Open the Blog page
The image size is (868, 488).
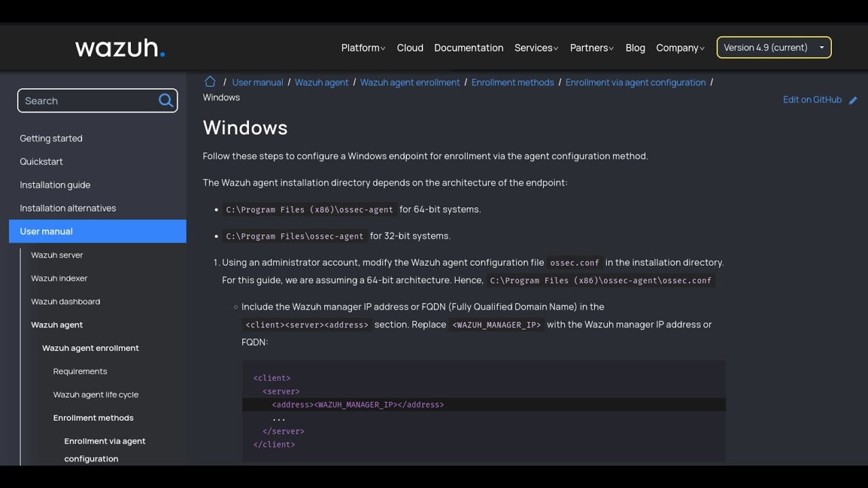(635, 47)
